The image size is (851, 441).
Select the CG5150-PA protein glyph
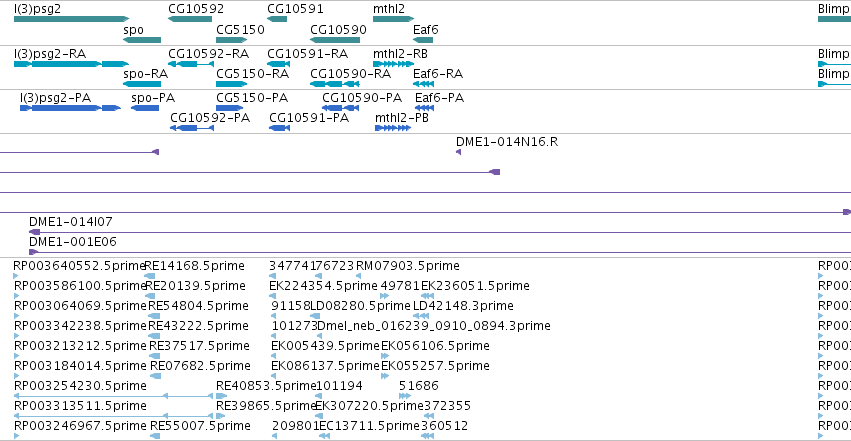(x=230, y=108)
